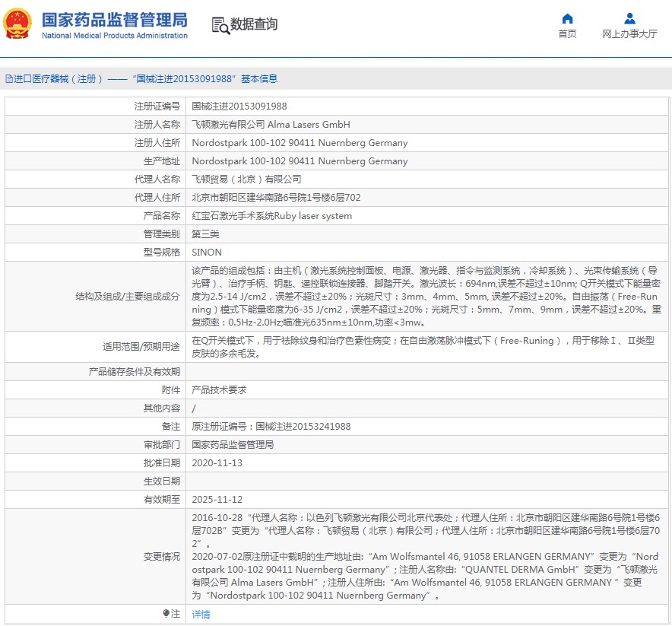Click National Medical Products Administration subtitle

click(x=115, y=36)
